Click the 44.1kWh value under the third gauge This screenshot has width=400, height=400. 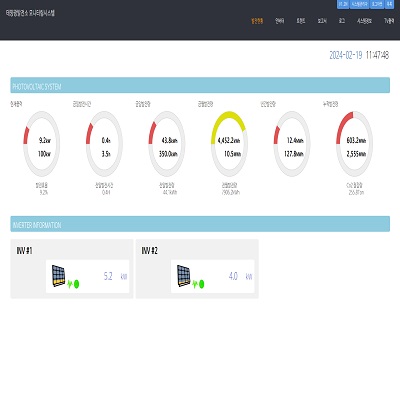(170, 192)
